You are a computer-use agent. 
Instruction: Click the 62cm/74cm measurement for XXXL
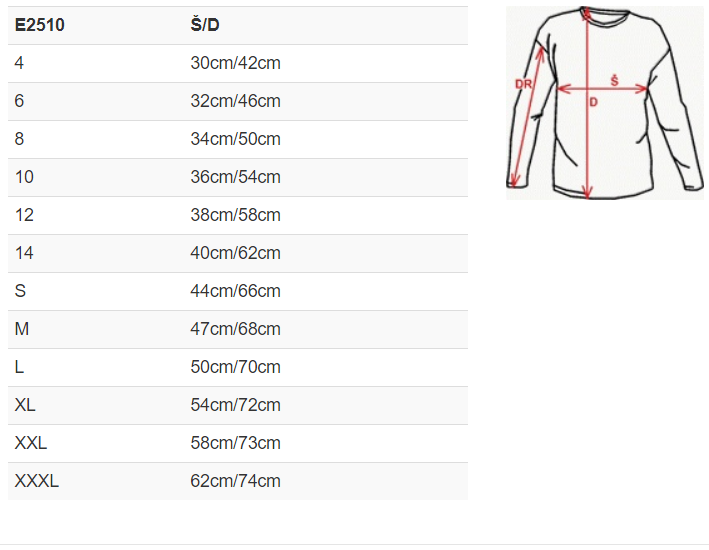click(x=235, y=481)
